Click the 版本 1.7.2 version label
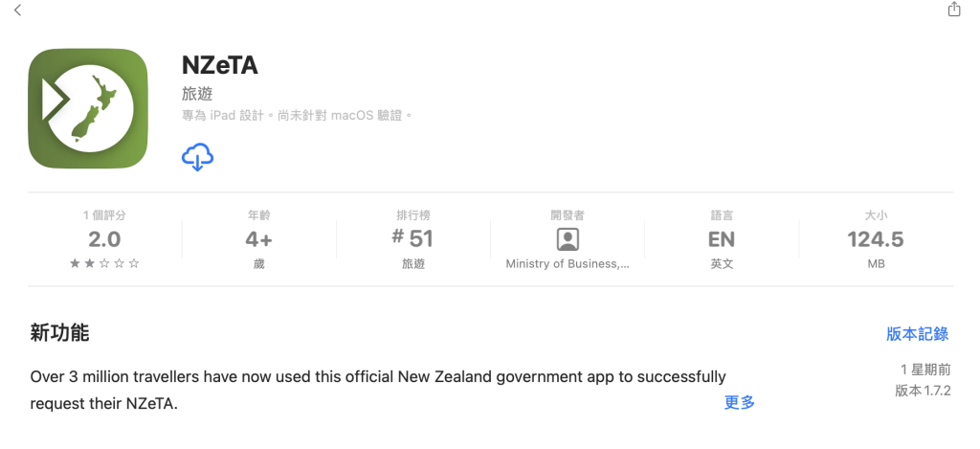Screen dimensions: 980x449 [x=923, y=391]
